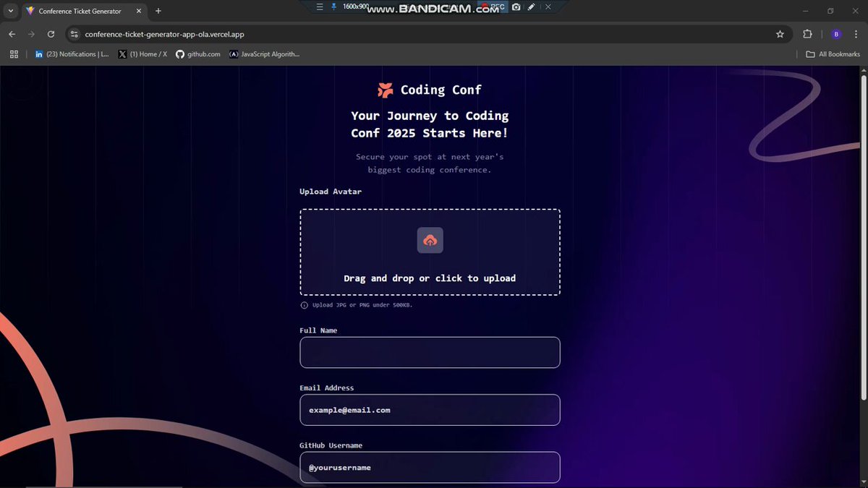Click Bandicam screenshot camera icon
Screen dimensions: 868x488
click(516, 7)
